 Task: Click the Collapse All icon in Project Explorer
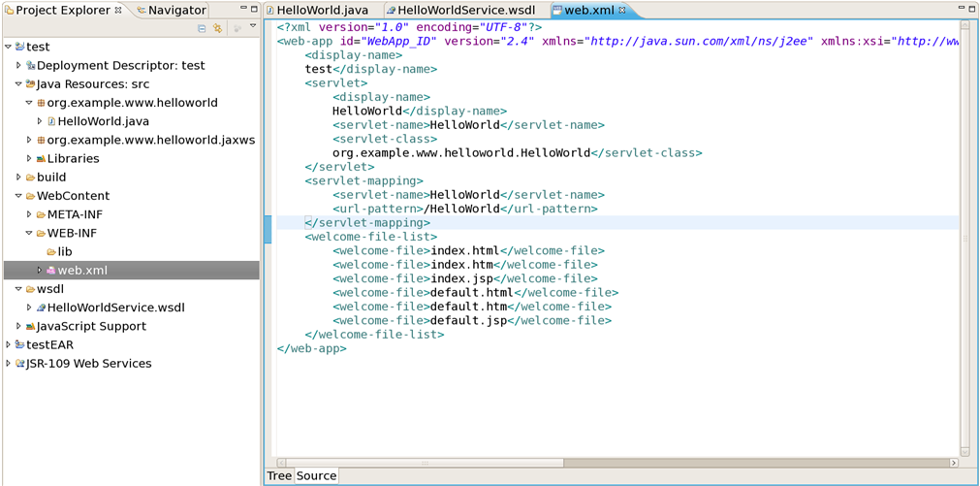pos(202,28)
